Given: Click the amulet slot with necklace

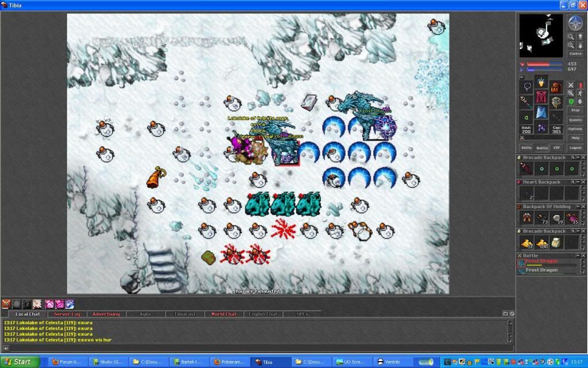Looking at the screenshot, I should [527, 87].
